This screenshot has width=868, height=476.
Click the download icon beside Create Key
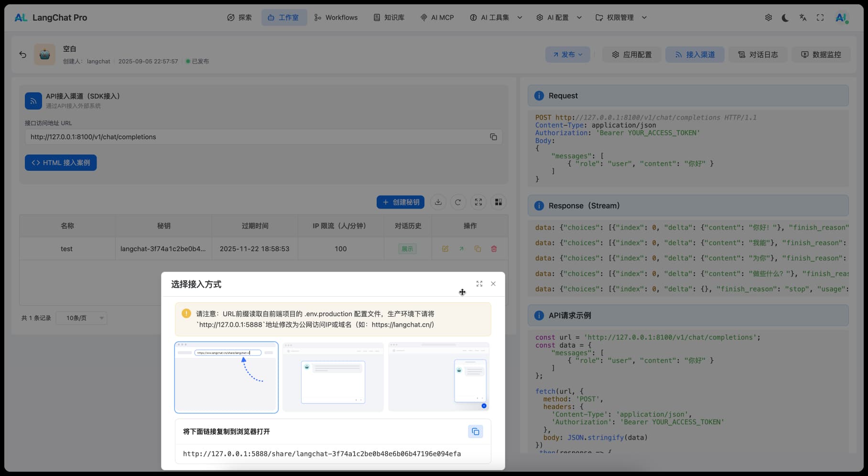coord(438,202)
